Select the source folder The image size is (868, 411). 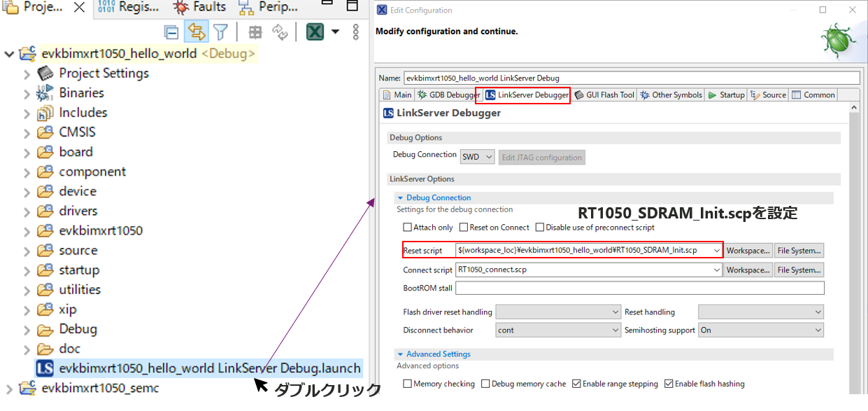(78, 250)
